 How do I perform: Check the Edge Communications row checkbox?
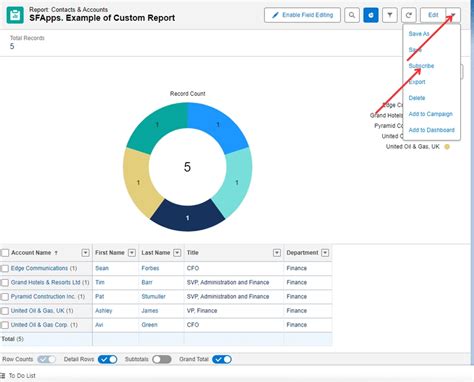[5, 269]
